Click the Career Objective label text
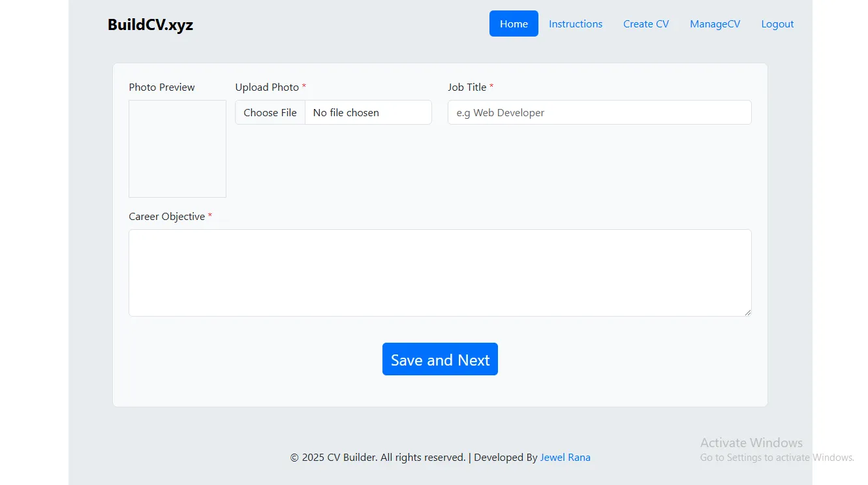This screenshot has height=485, width=868. pos(167,217)
